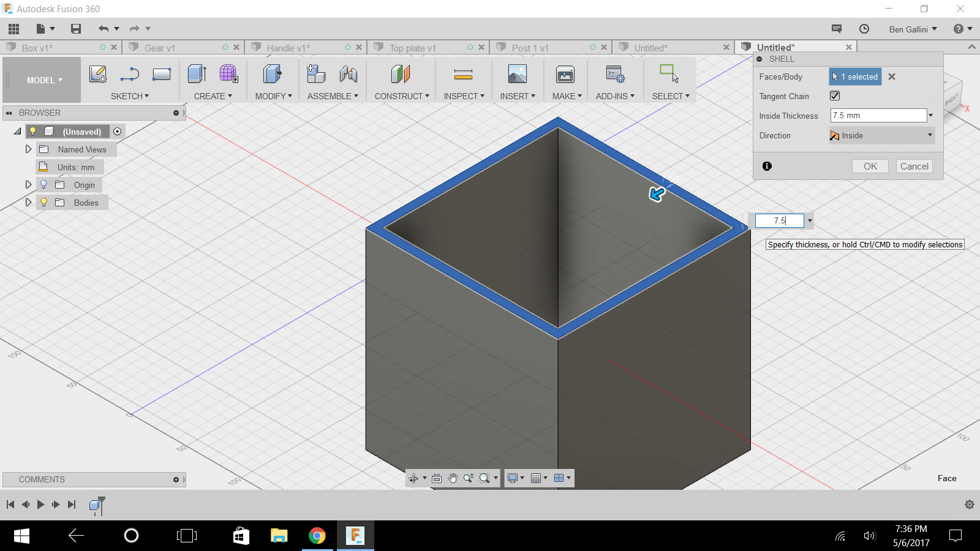Open the MODIFY menu
Screen dimensions: 980x551
pyautogui.click(x=273, y=96)
